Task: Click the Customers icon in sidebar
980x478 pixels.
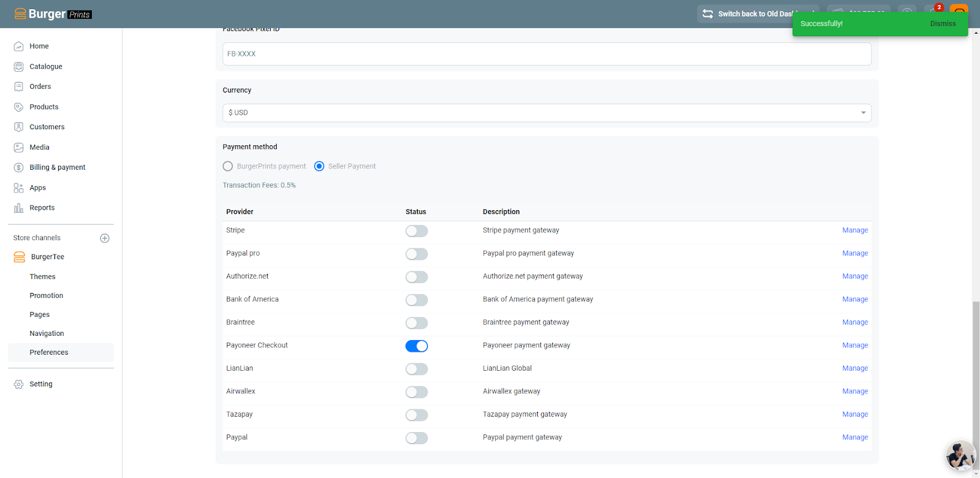Action: (x=18, y=127)
